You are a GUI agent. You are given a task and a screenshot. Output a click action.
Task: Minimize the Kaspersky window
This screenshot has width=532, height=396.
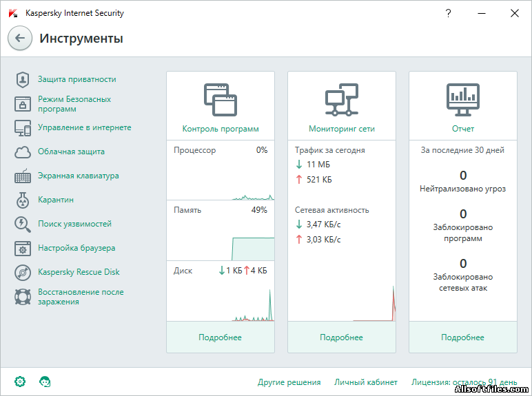(482, 13)
